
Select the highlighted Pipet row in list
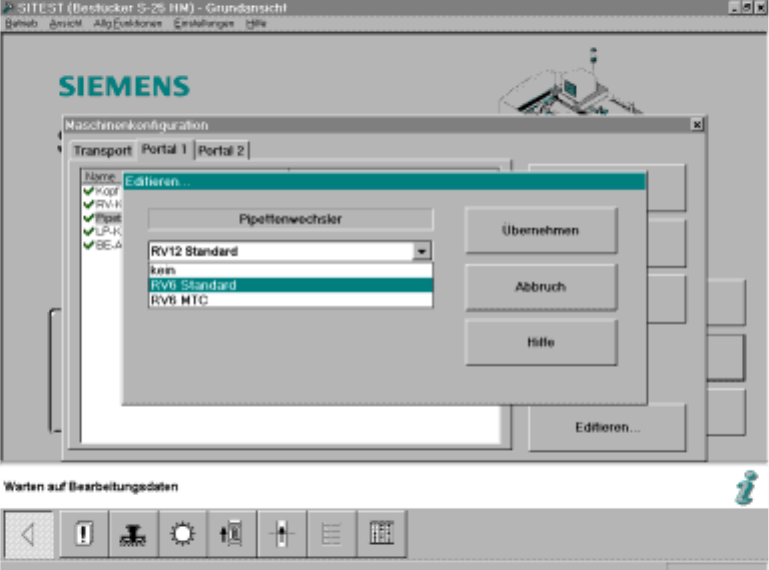tap(102, 218)
